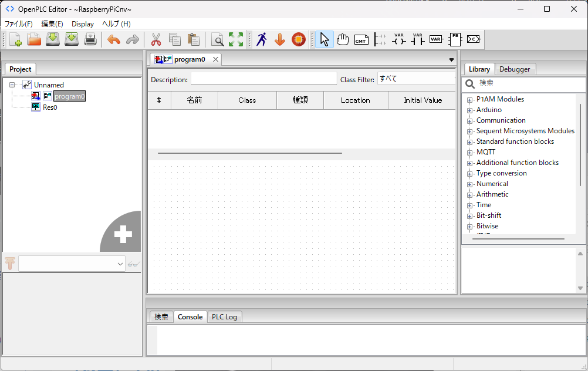This screenshot has width=588, height=371.
Task: Start PLC simulation running-man icon
Action: (261, 39)
